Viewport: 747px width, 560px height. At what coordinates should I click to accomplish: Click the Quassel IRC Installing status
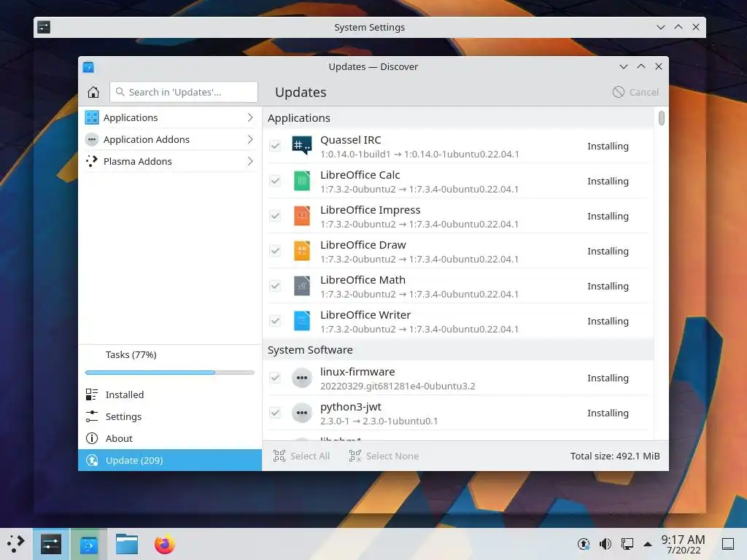pyautogui.click(x=608, y=146)
